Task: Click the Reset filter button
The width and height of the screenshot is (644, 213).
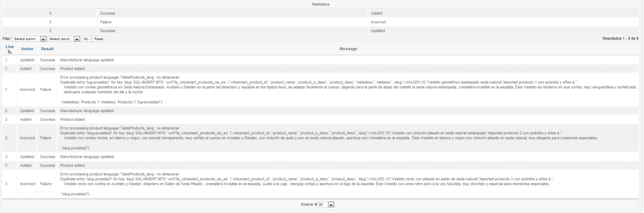Action: point(98,39)
